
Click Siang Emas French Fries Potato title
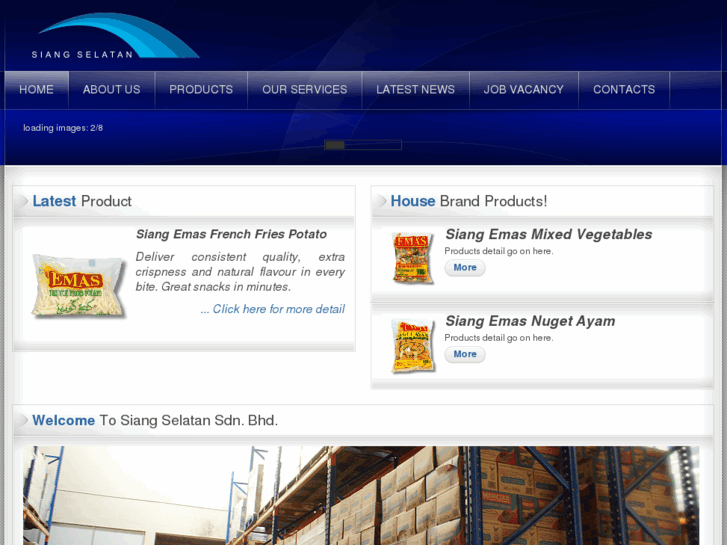click(231, 234)
